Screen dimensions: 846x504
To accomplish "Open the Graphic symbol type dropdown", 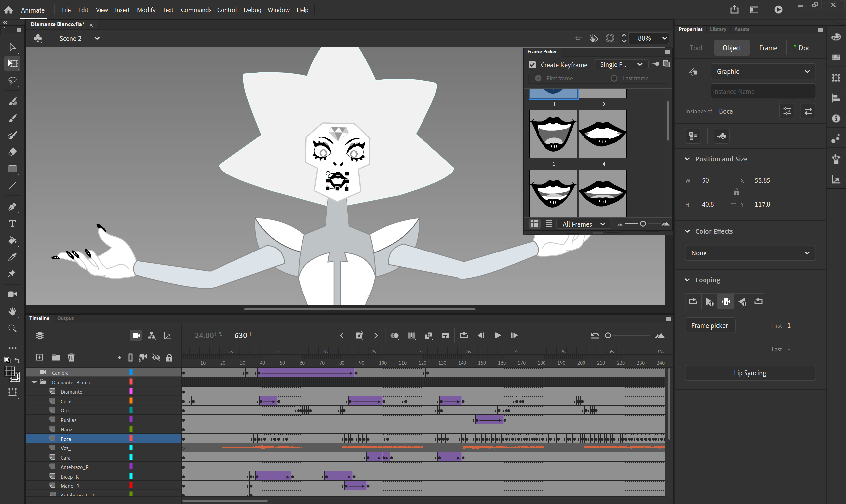I will pos(763,72).
